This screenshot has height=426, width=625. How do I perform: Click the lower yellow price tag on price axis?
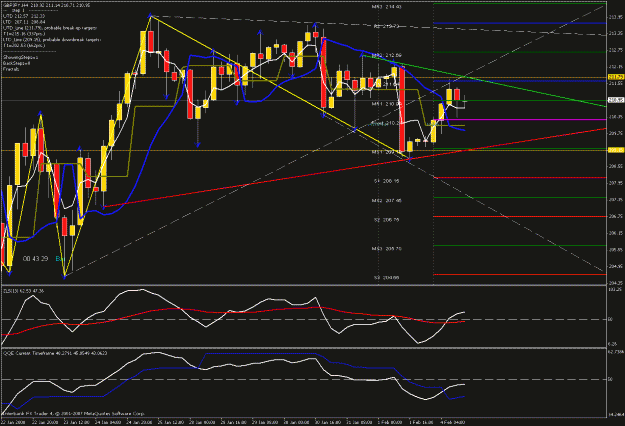tap(616, 150)
